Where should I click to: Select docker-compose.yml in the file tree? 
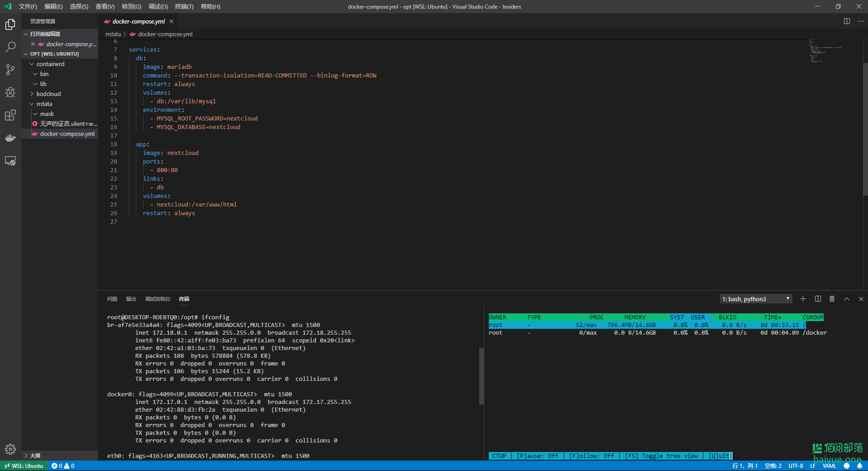(60, 134)
